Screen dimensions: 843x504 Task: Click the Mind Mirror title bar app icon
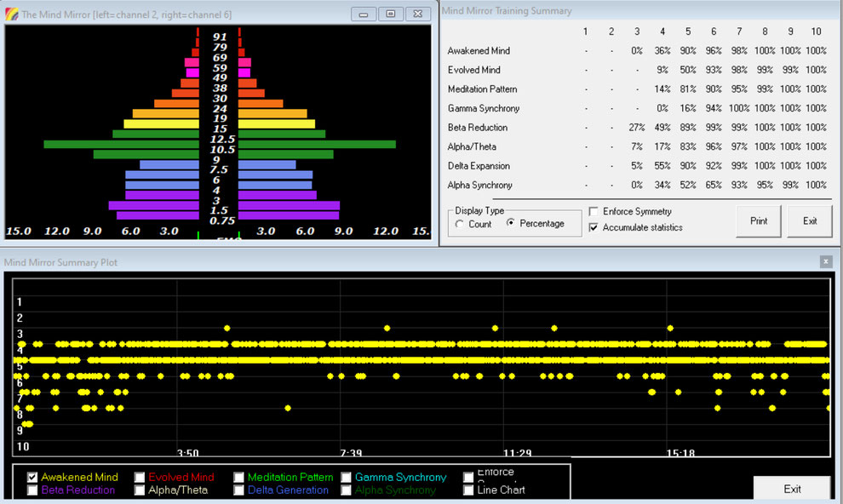11,14
